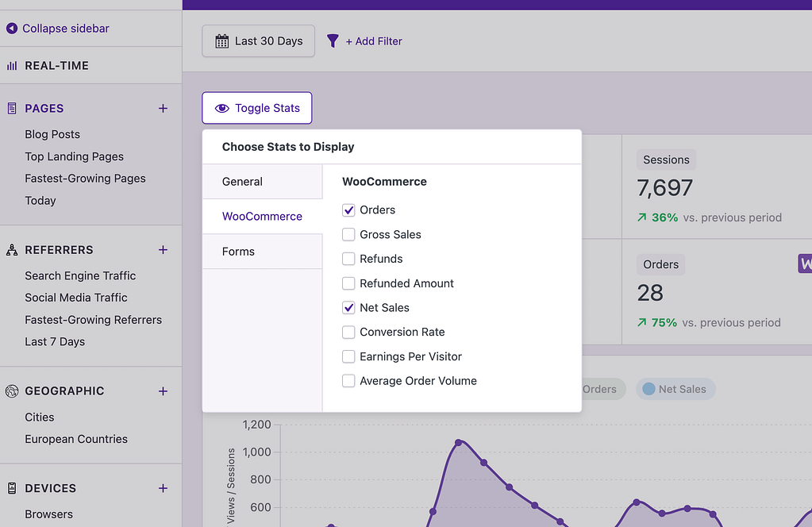The height and width of the screenshot is (527, 812).
Task: Uncheck the Orders stat checkbox
Action: [x=348, y=210]
